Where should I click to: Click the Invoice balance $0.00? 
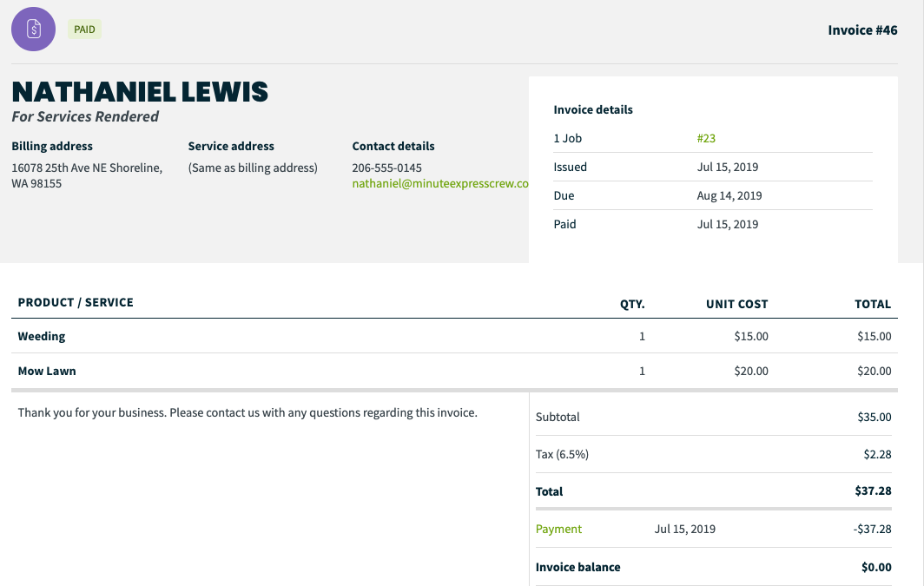coord(876,567)
